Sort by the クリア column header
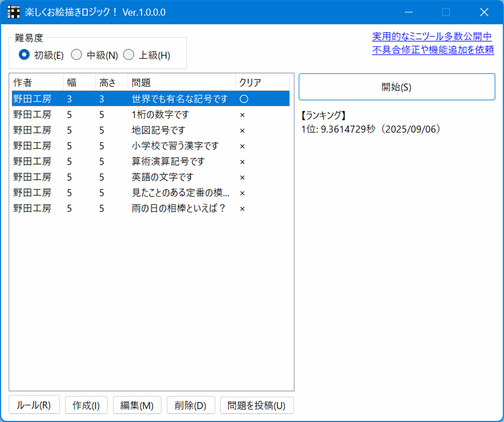Screen dimensions: 504x422 pyautogui.click(x=262, y=83)
